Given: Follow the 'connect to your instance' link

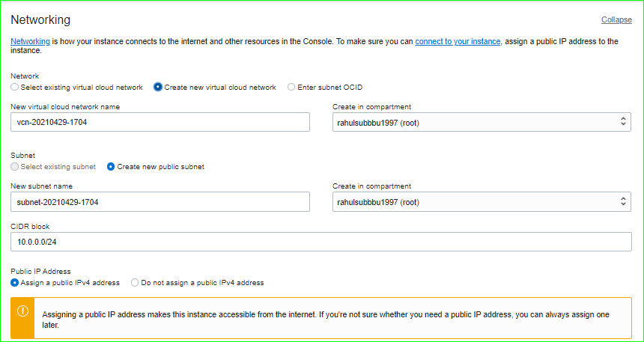Looking at the screenshot, I should coord(458,41).
